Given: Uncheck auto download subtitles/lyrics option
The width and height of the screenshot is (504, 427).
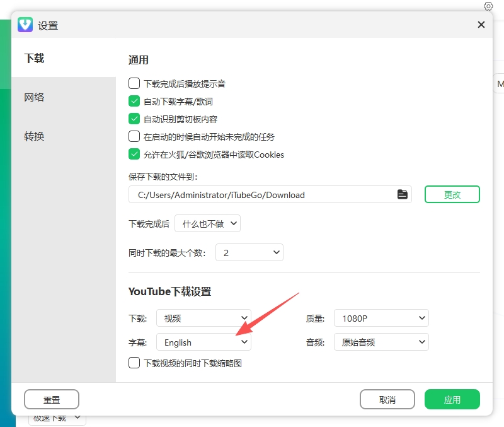Looking at the screenshot, I should click(x=134, y=101).
